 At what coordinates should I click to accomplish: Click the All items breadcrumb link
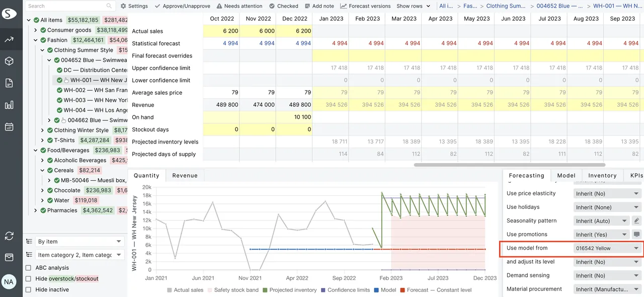446,6
